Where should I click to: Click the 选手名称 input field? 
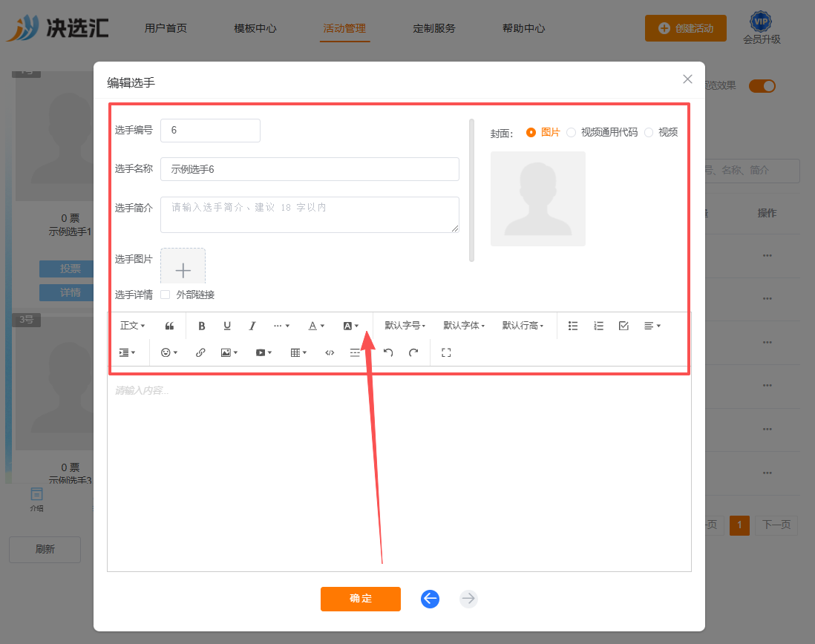pos(310,169)
